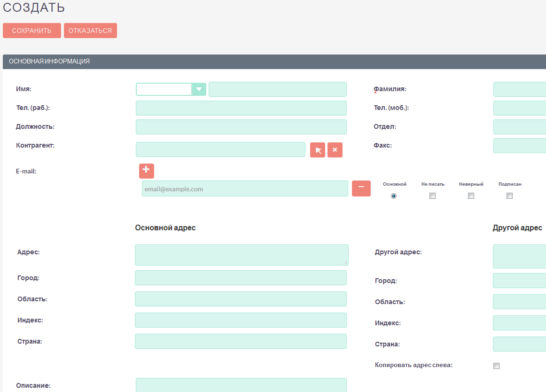Enable the Не писать checkbox
The height and width of the screenshot is (392, 546).
coord(432,196)
